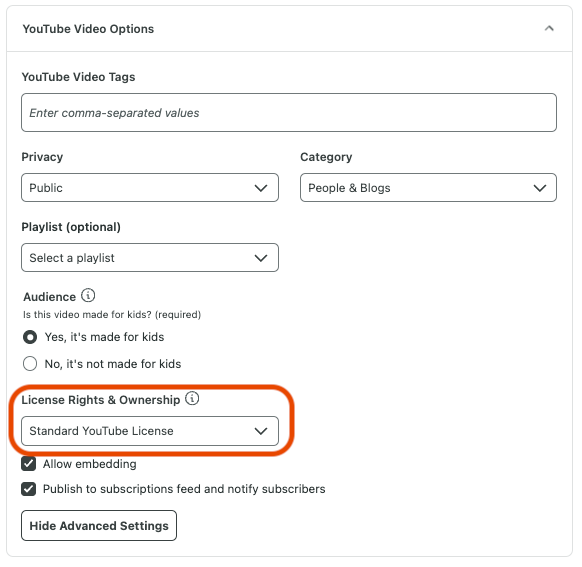
Task: Click the YouTube Video Tags input field
Action: coord(289,112)
